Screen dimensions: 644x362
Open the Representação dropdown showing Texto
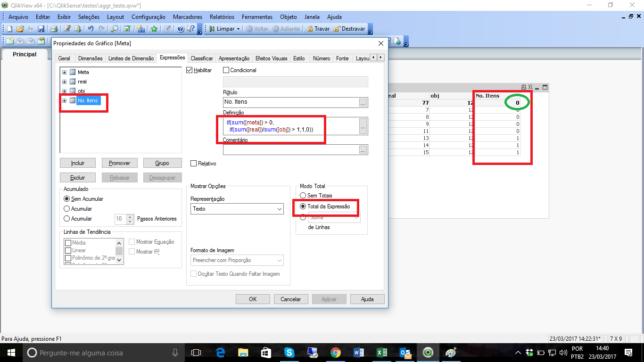237,209
